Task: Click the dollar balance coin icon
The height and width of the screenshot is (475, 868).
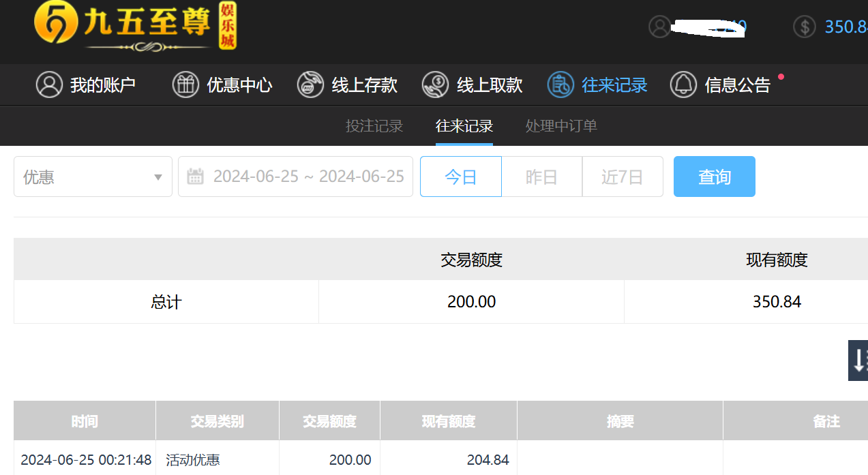Action: click(805, 27)
